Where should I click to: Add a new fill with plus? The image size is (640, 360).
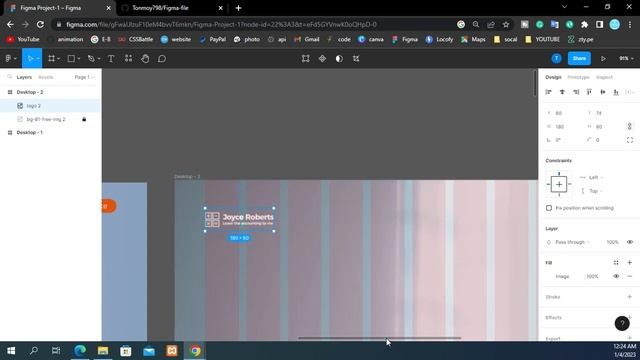tap(630, 263)
